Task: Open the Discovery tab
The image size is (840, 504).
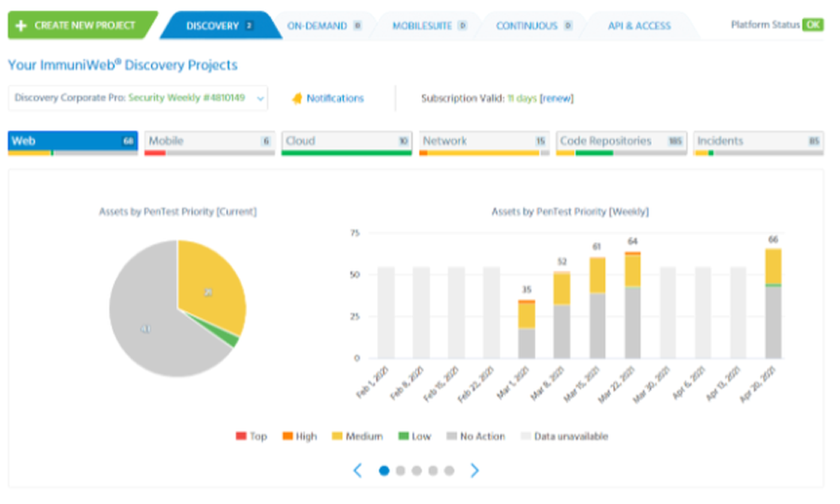Action: (220, 26)
